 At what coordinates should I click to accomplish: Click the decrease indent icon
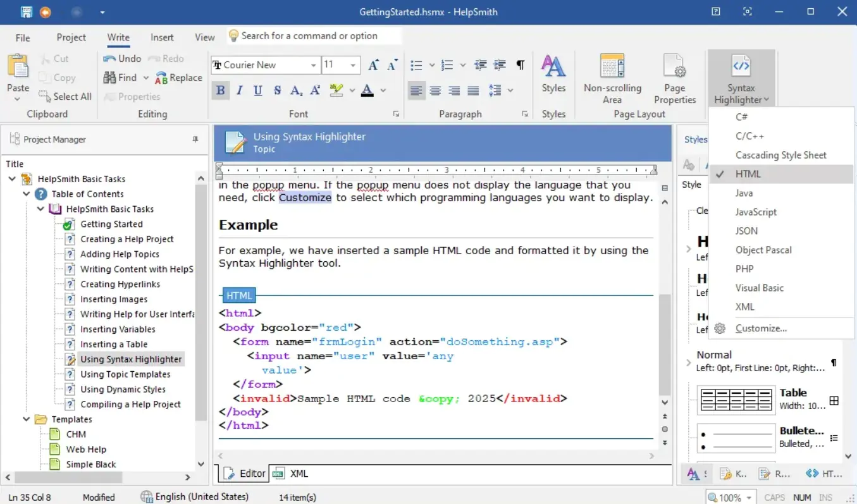click(x=481, y=65)
